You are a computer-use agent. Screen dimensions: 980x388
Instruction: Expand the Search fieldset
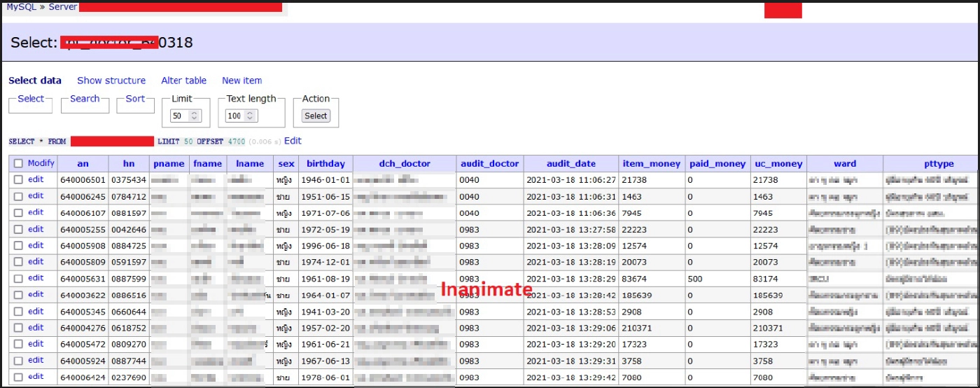(85, 99)
